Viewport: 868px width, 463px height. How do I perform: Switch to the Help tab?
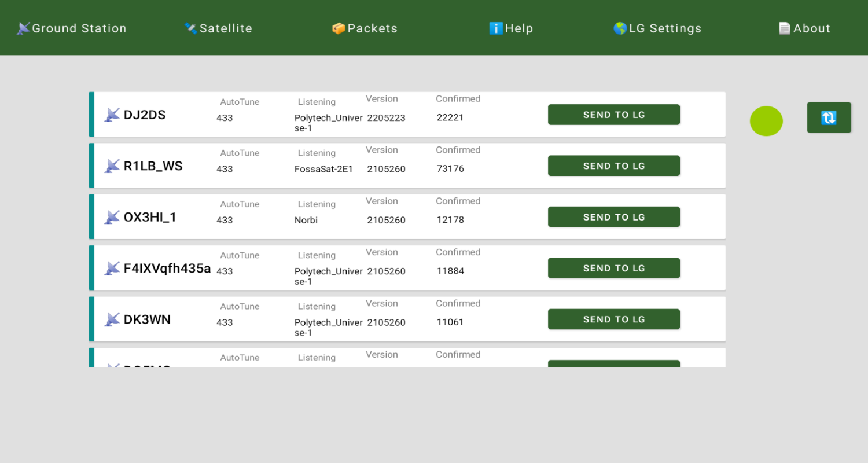coord(511,28)
